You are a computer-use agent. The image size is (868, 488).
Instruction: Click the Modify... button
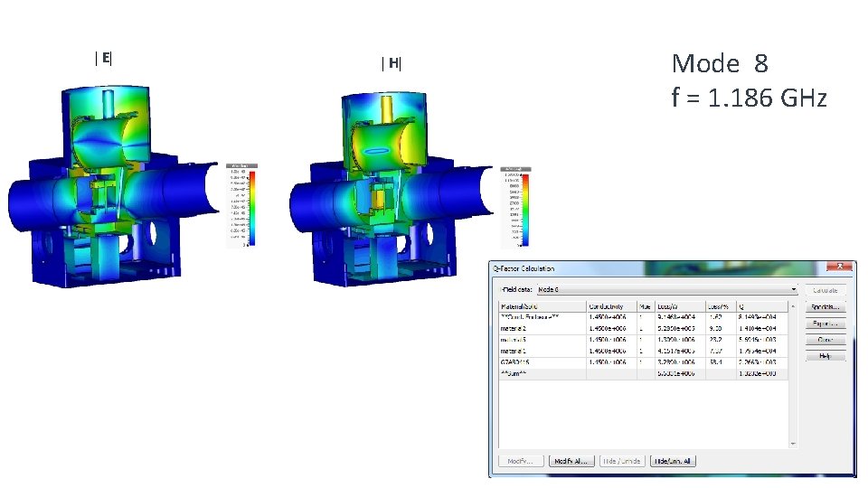pos(521,461)
